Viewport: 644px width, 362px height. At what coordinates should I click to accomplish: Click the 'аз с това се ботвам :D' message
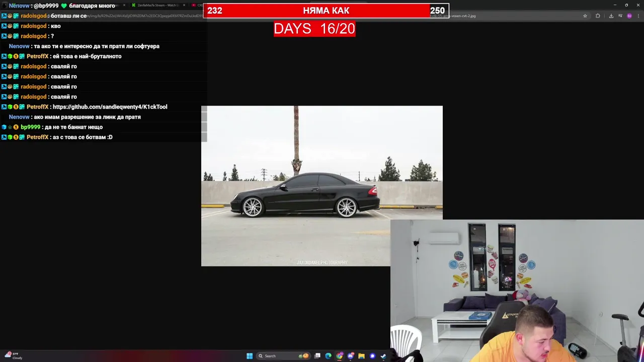83,137
